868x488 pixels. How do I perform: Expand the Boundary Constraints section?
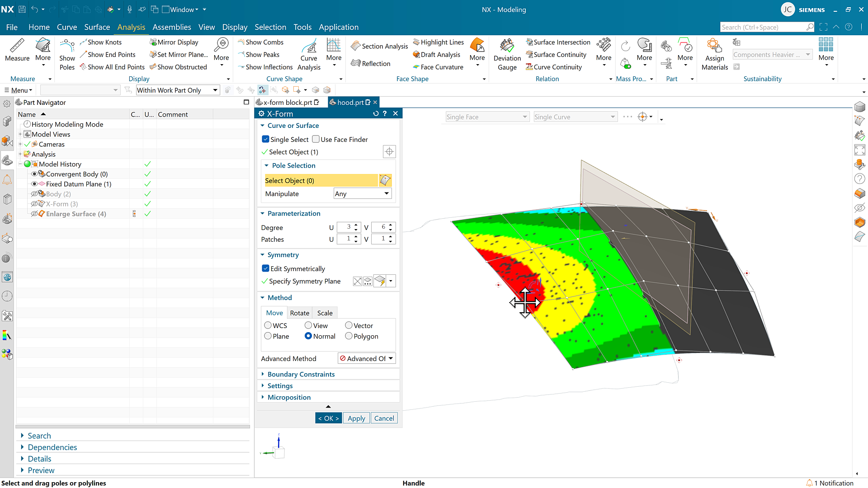click(301, 374)
